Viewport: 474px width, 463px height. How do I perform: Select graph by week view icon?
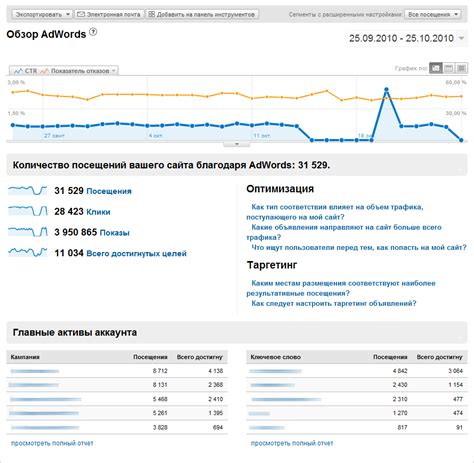[x=449, y=68]
